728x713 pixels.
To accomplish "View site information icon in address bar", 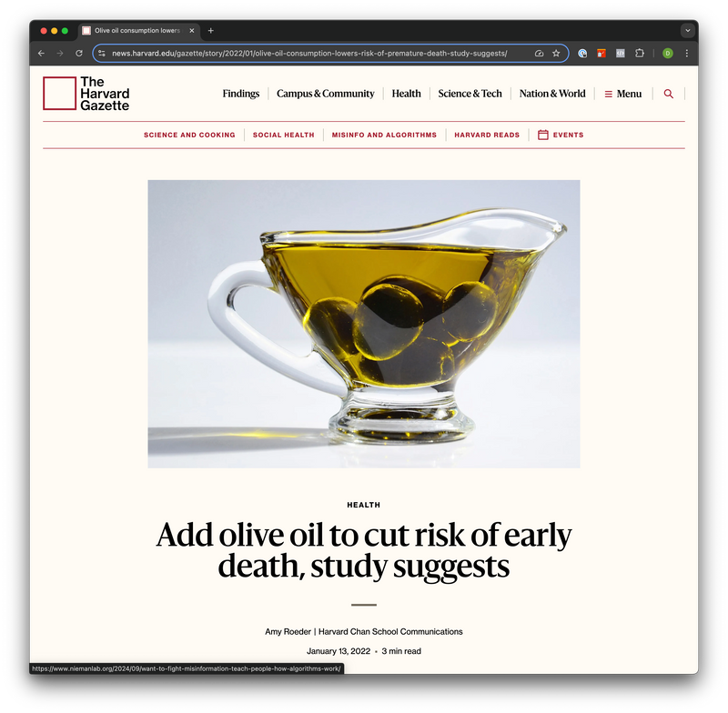I will (102, 54).
